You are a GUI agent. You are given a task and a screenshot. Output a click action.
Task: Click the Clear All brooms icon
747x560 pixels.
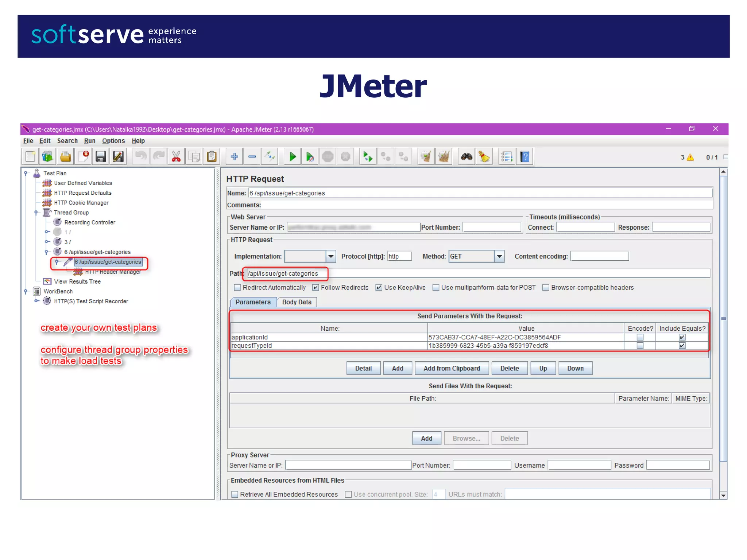444,157
